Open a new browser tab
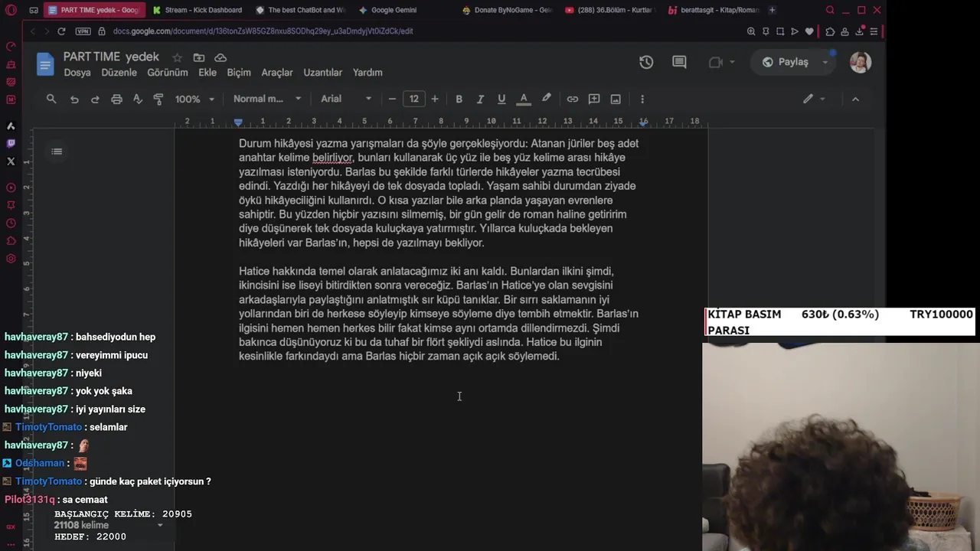 point(772,10)
